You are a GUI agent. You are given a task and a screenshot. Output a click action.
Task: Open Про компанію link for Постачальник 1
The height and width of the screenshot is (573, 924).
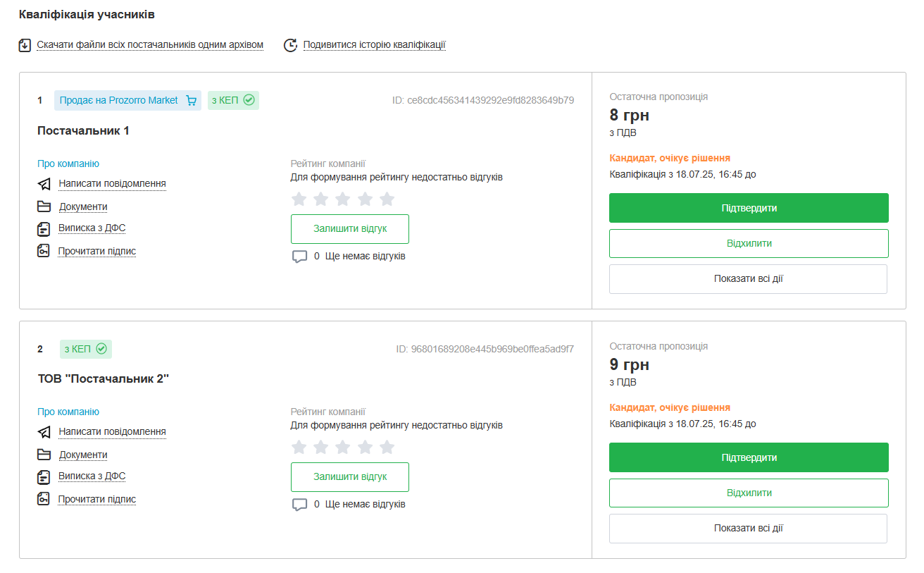(68, 164)
